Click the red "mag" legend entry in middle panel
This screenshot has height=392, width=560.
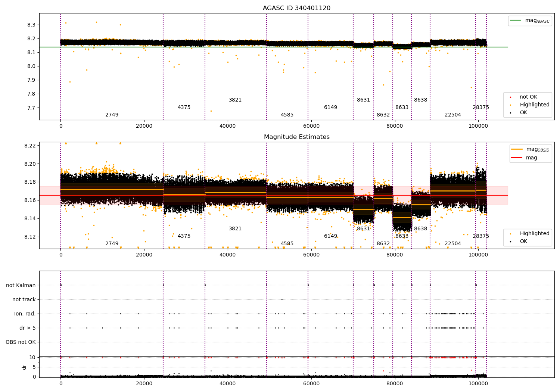(531, 158)
